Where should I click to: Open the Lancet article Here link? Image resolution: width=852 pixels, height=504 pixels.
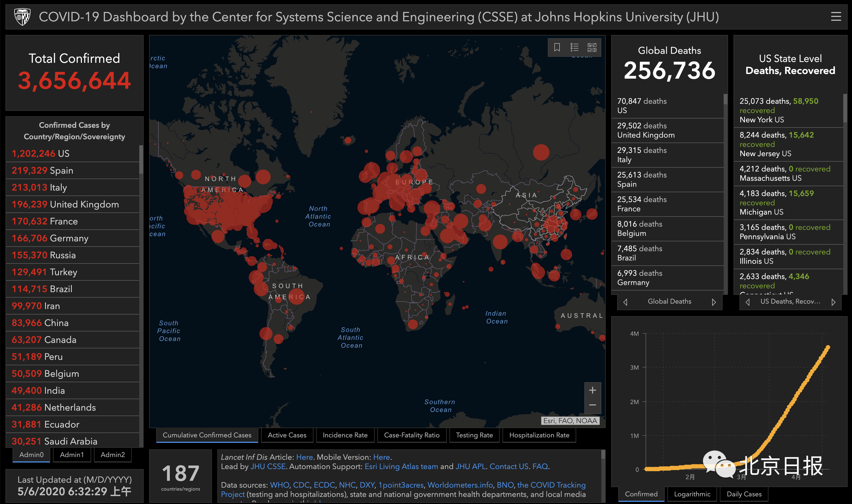click(x=304, y=457)
